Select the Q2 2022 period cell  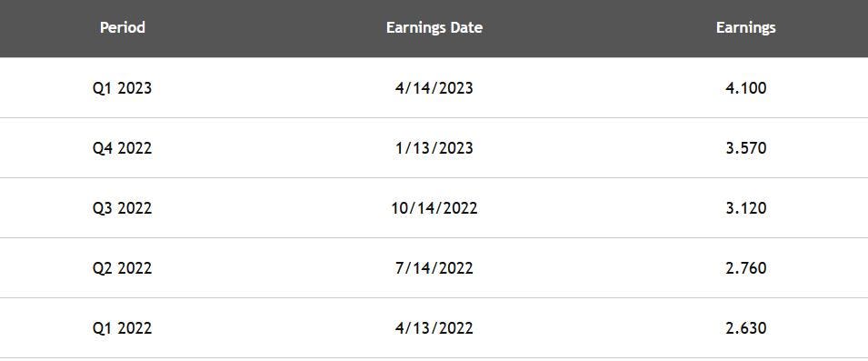pos(123,268)
